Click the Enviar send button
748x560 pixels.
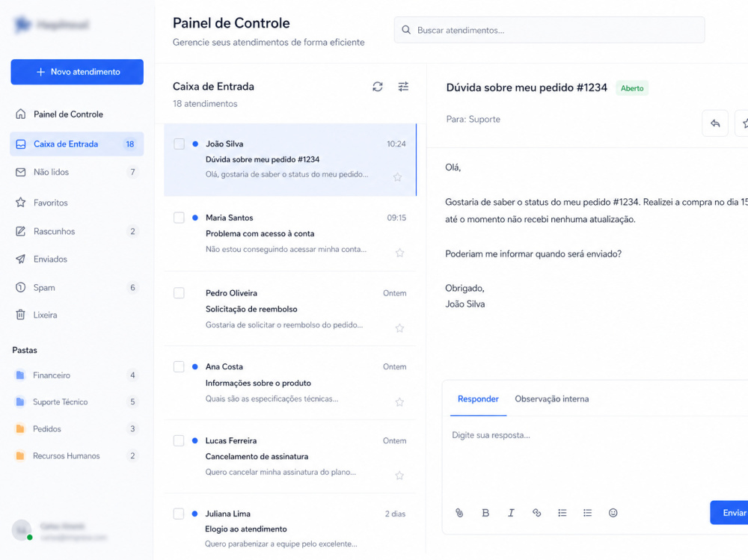(730, 513)
